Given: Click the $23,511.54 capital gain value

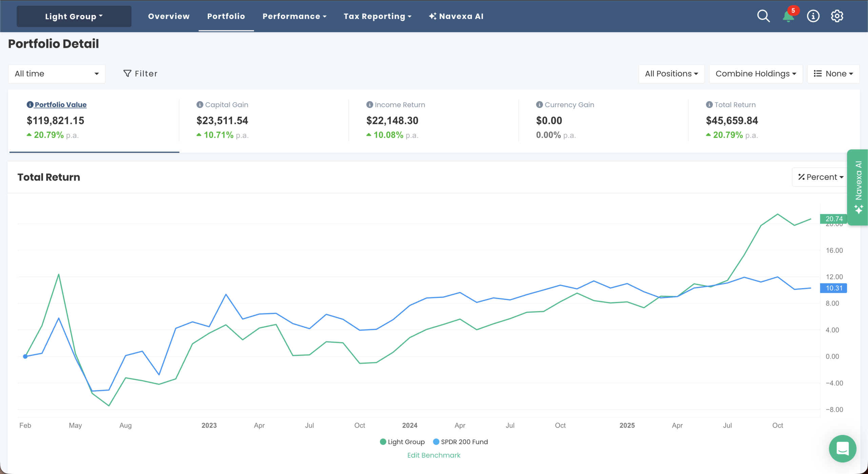Looking at the screenshot, I should click(x=222, y=120).
